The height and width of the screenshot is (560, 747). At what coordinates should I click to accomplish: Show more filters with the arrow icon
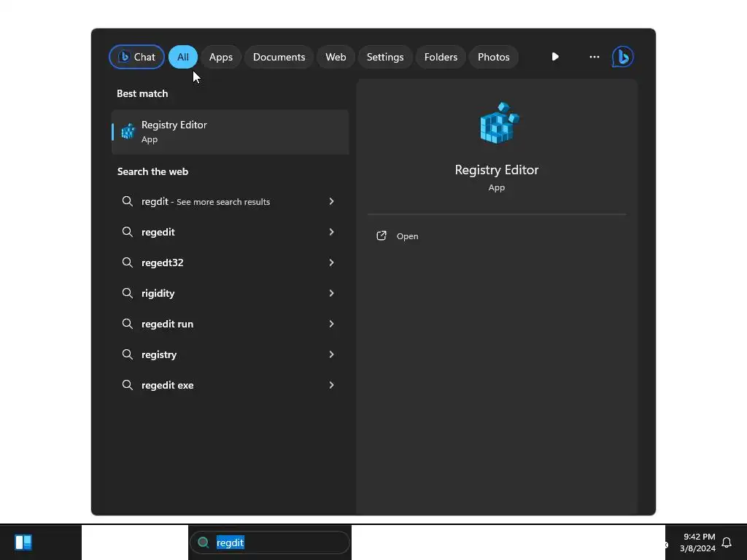point(555,57)
